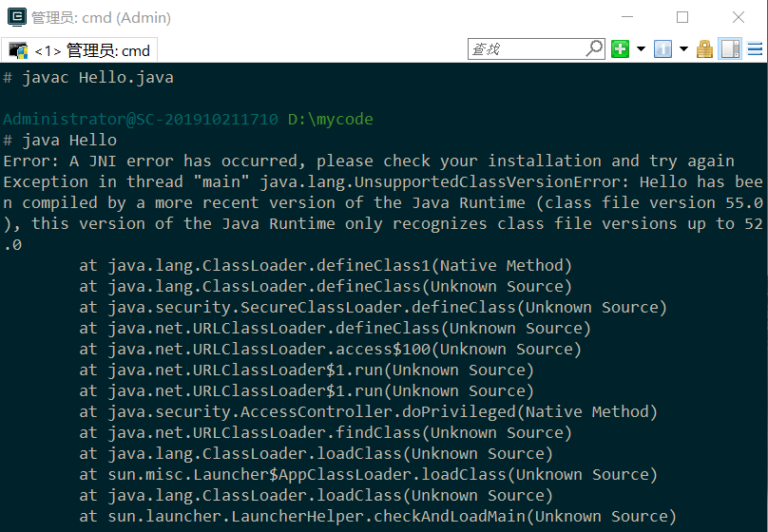Minimize the console window

click(x=627, y=17)
